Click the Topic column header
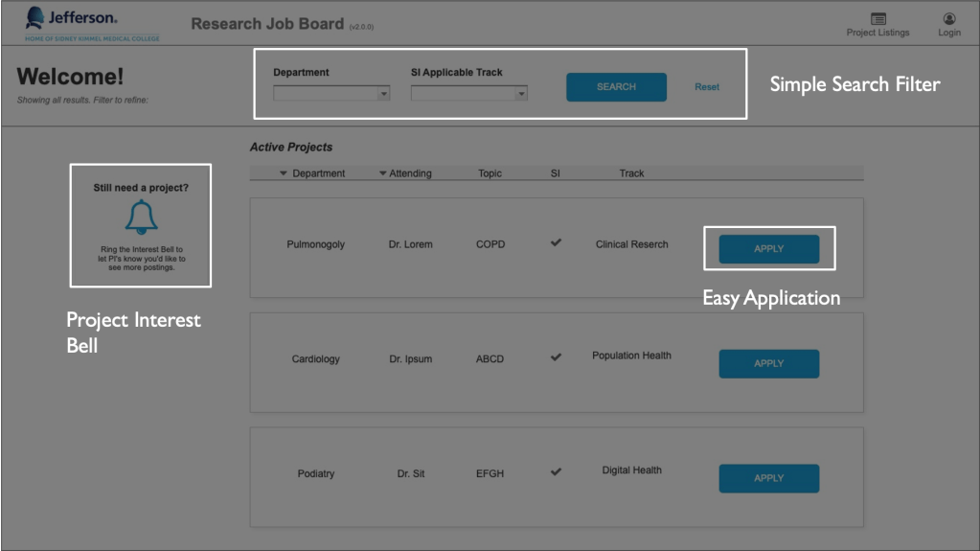980x551 pixels. click(x=490, y=173)
